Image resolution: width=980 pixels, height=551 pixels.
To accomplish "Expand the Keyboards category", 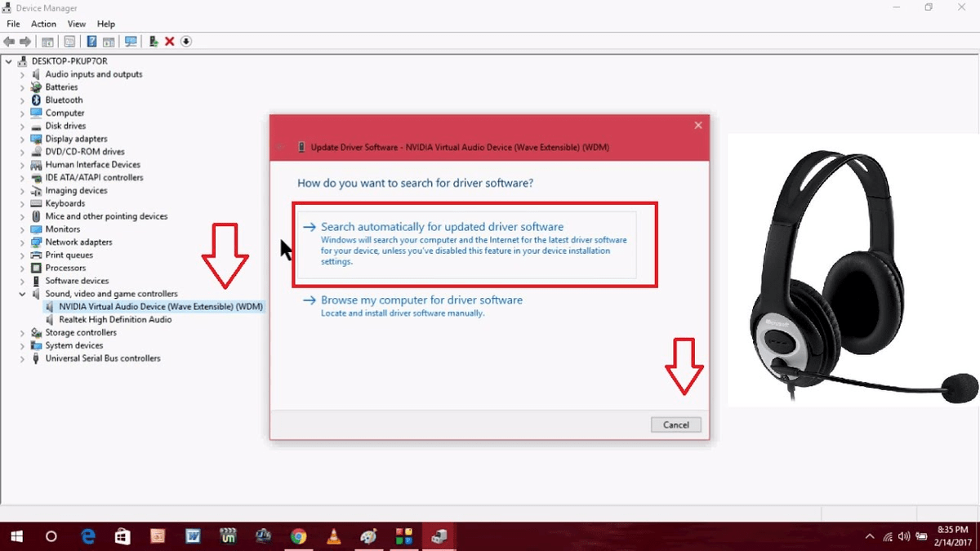I will (23, 203).
